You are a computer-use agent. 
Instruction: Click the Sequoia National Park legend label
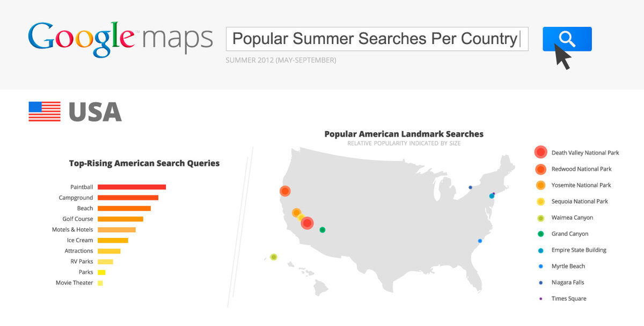point(580,201)
